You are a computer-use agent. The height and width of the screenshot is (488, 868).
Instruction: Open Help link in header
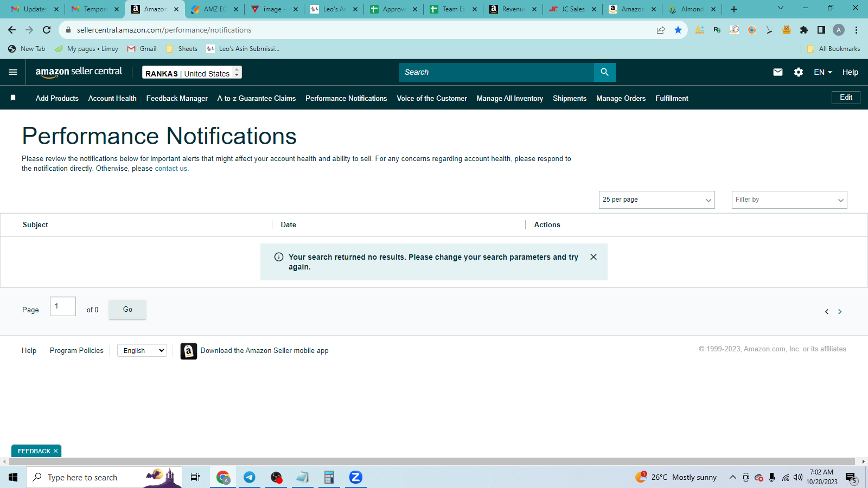(x=850, y=72)
